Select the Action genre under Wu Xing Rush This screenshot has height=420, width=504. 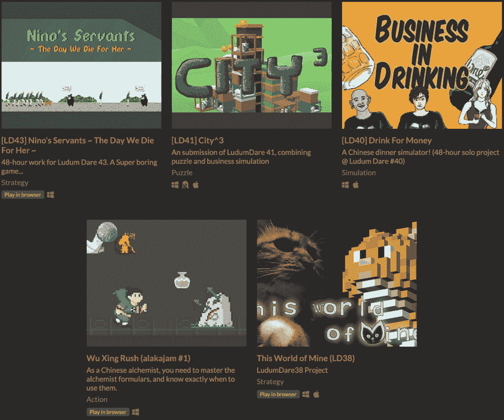click(x=97, y=399)
